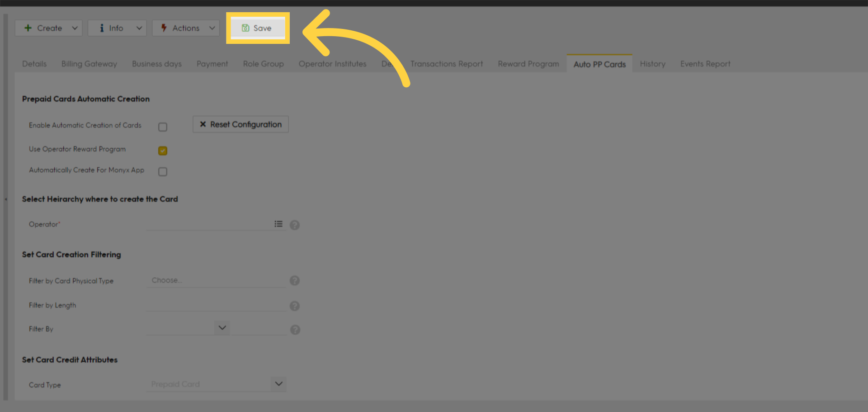Show help for Filter by Length
868x412 pixels.
coord(295,306)
